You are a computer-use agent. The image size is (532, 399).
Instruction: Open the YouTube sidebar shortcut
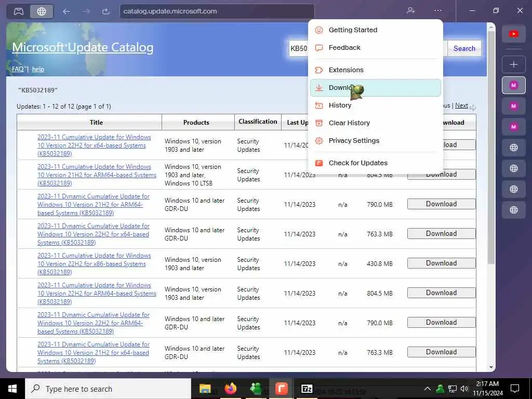coord(514,34)
